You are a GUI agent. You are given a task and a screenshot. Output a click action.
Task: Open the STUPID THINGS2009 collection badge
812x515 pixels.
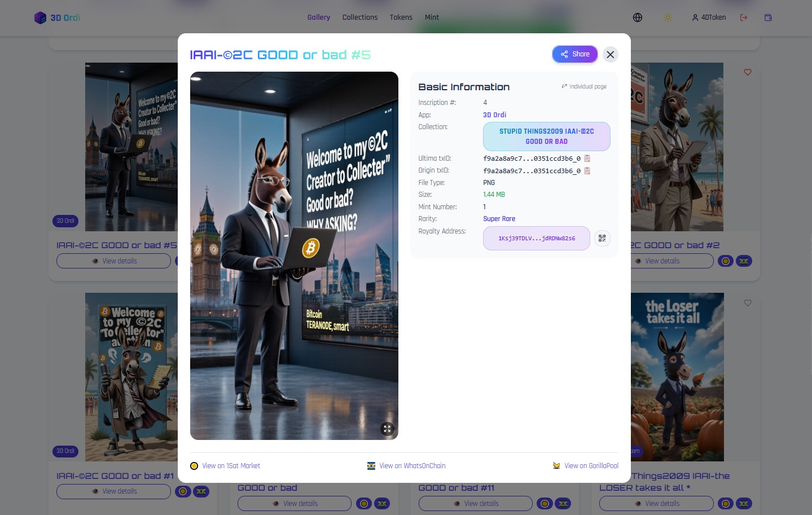547,137
